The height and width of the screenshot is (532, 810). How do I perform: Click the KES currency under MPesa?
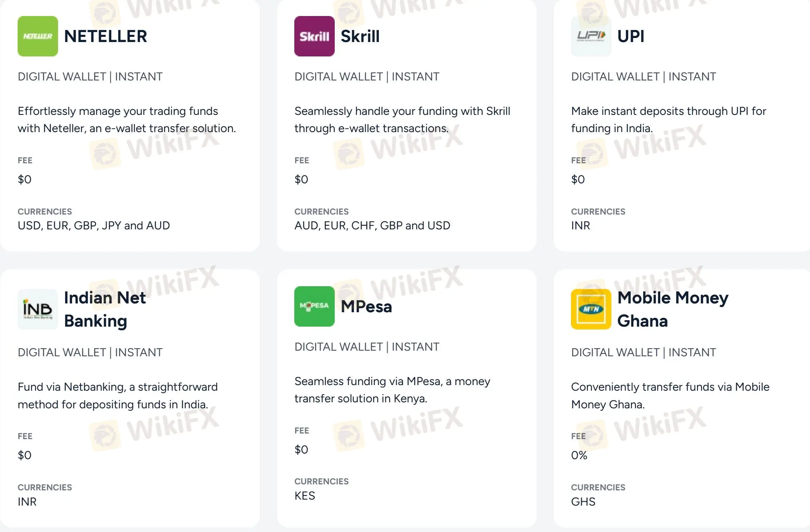pyautogui.click(x=305, y=496)
